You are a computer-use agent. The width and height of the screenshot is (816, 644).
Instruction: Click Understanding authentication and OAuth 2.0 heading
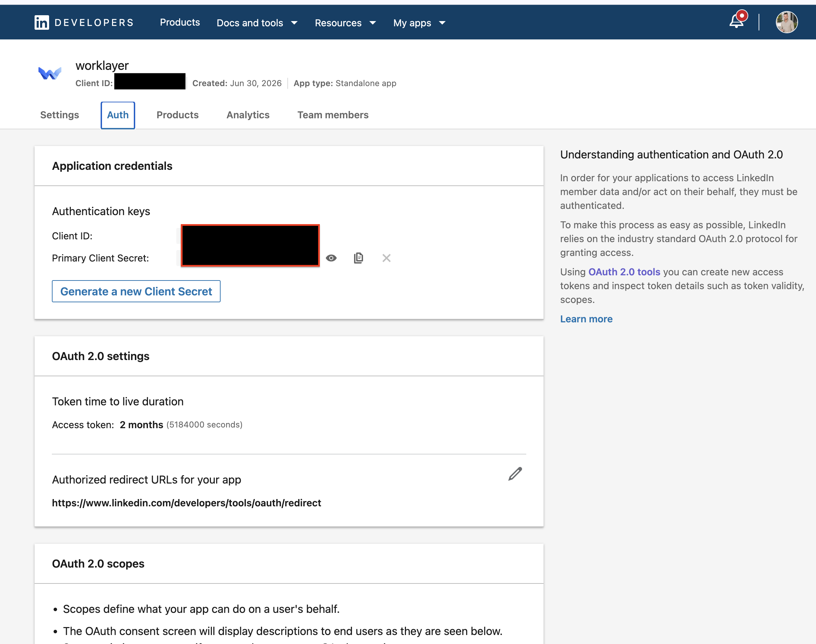[x=671, y=155]
